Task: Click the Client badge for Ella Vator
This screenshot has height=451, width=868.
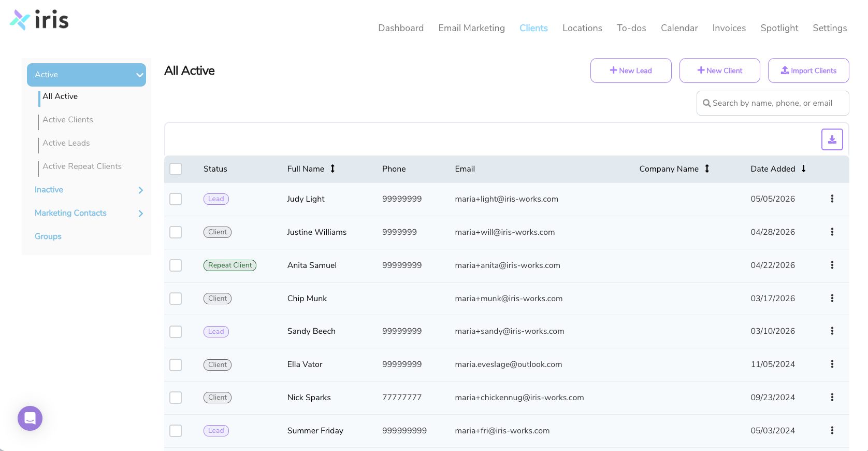Action: coord(218,365)
